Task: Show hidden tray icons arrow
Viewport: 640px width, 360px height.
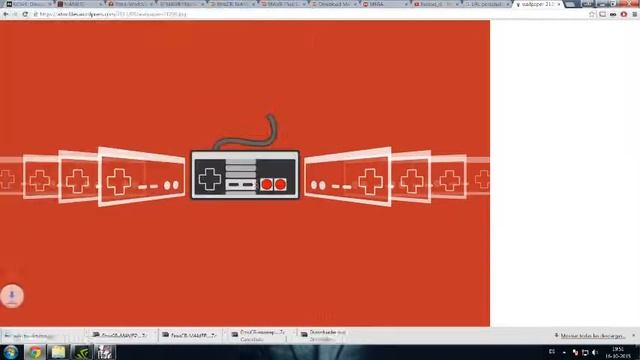Action: 564,352
